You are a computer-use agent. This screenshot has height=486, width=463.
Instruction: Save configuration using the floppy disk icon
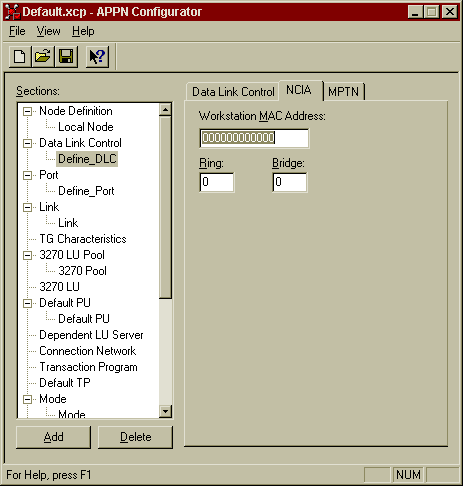pyautogui.click(x=66, y=57)
